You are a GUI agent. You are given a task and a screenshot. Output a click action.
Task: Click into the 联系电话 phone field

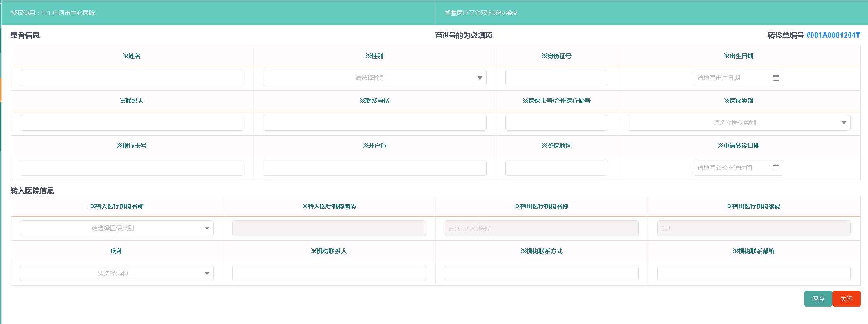[374, 123]
